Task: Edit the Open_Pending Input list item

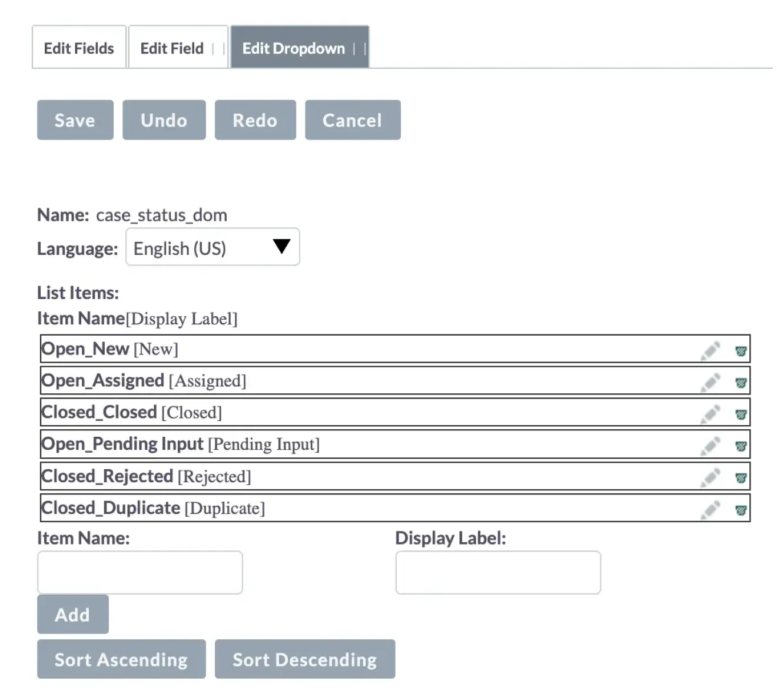Action: [710, 444]
